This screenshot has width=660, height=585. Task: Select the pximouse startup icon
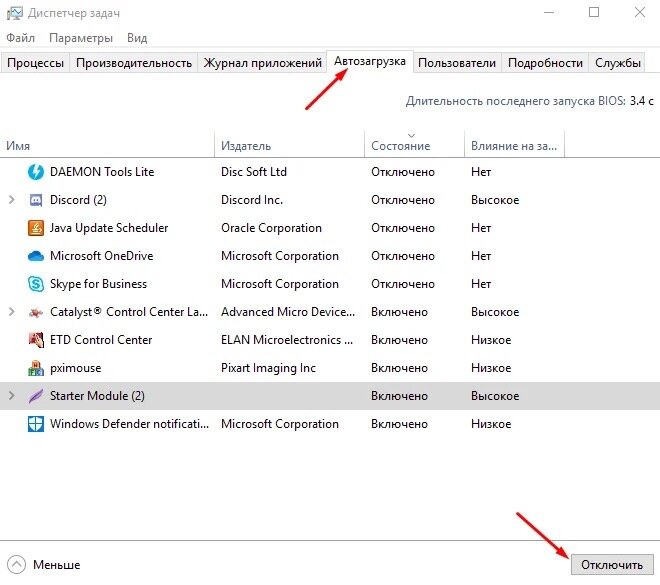[36, 368]
